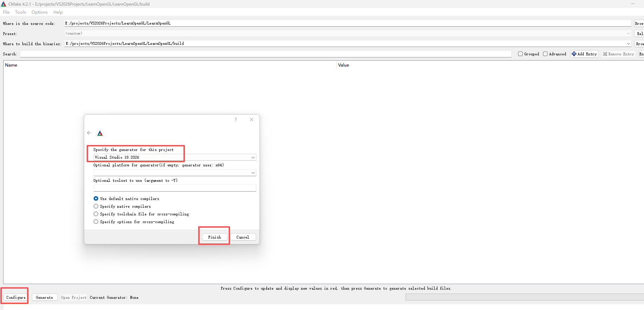Screen dimensions: 644x310
Task: Click the Search input field
Action: coord(266,54)
